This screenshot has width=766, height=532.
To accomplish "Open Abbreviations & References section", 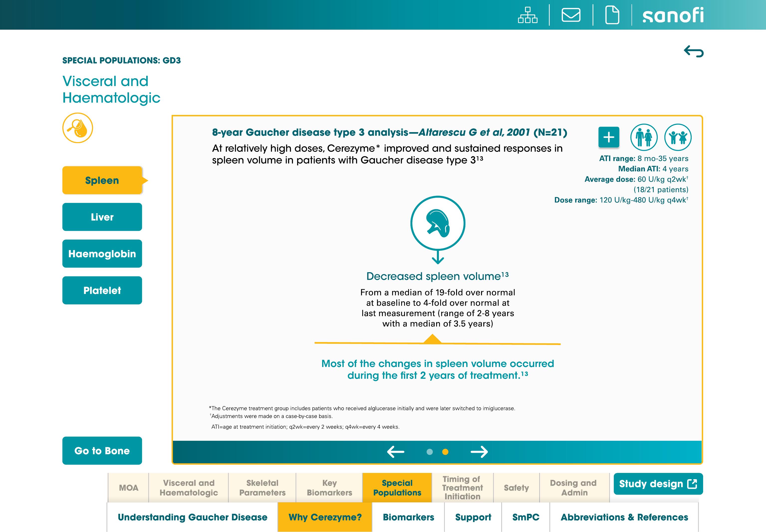I will pyautogui.click(x=624, y=517).
